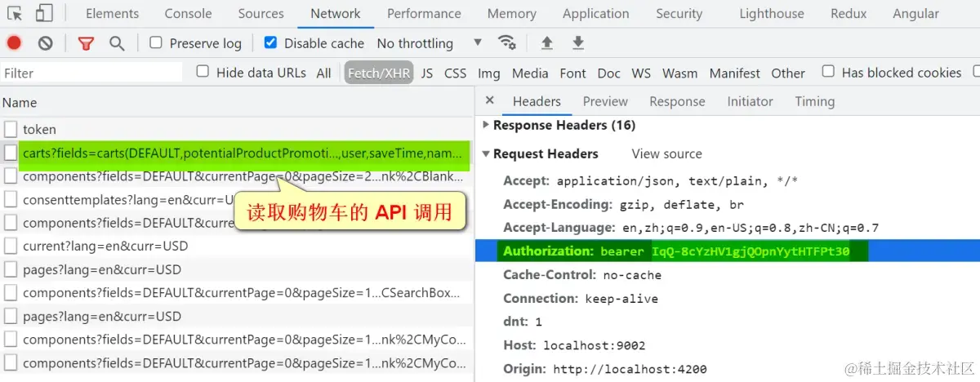The image size is (980, 382).
Task: Click the export HAR download icon
Action: pos(578,43)
